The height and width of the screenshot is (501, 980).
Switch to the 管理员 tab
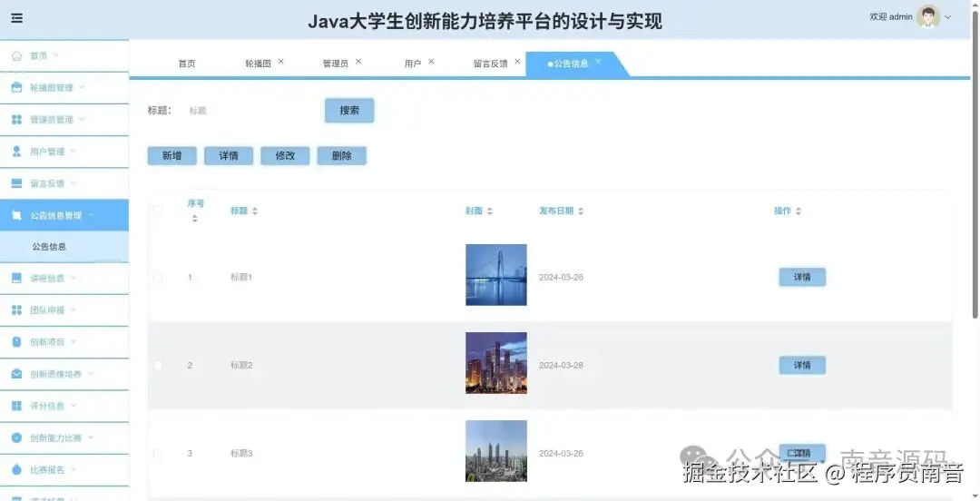[x=336, y=64]
